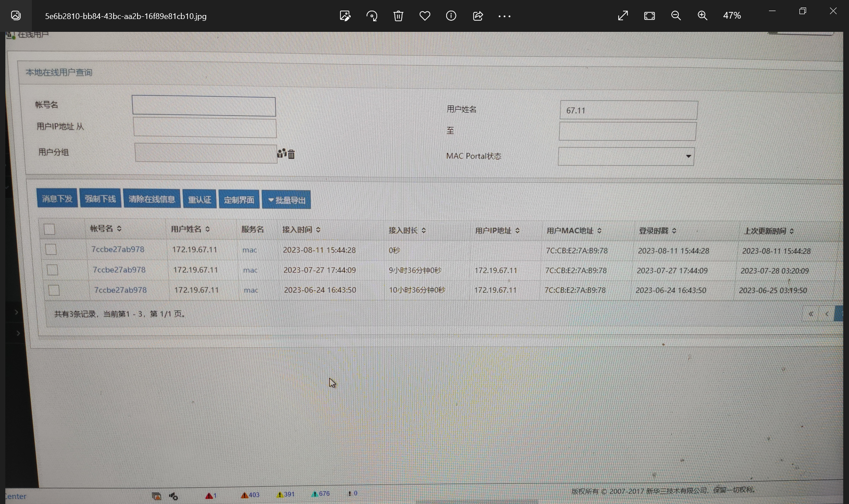Delete the image with the trash icon

pos(398,16)
